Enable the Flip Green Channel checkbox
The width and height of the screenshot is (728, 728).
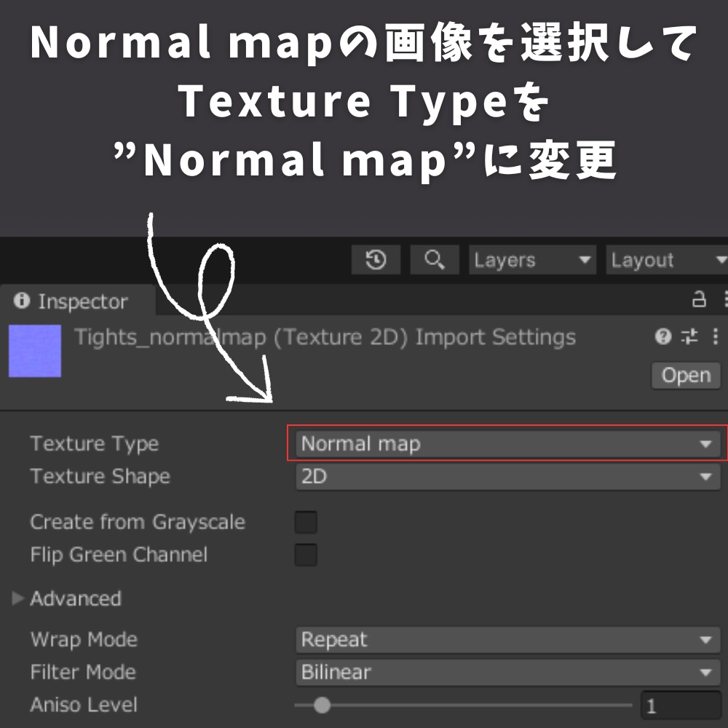click(306, 555)
